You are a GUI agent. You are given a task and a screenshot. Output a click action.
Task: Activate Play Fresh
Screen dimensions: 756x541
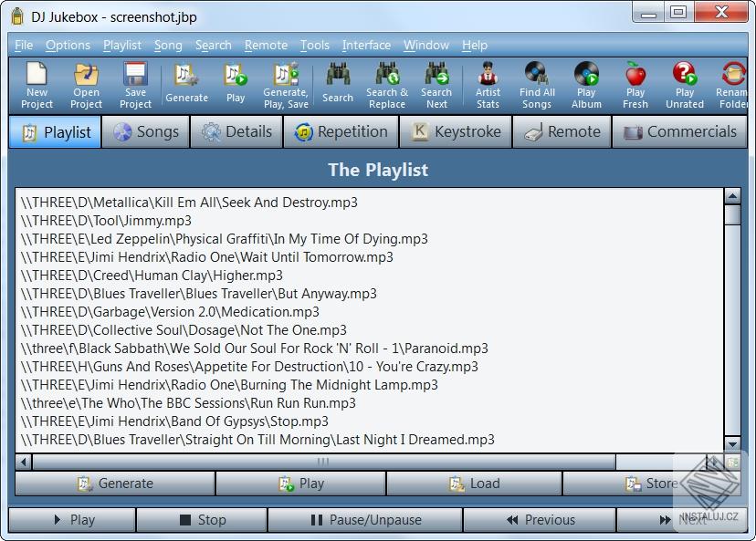pyautogui.click(x=635, y=85)
